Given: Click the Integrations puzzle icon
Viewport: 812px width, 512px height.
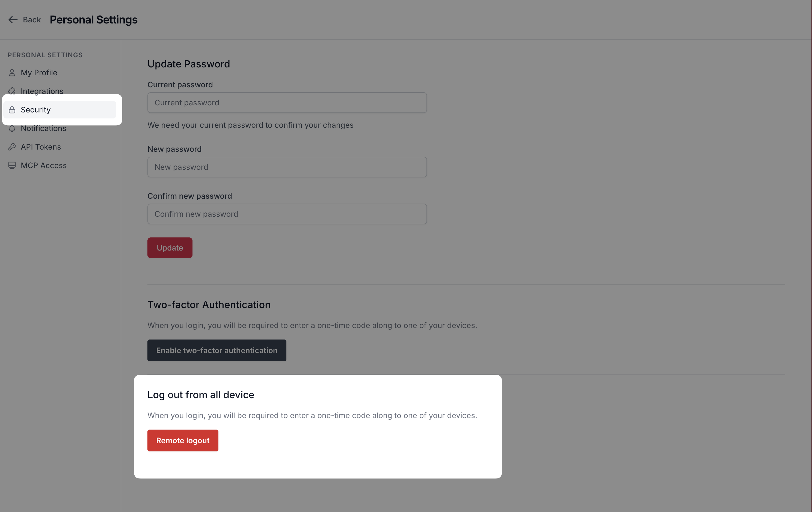Looking at the screenshot, I should tap(12, 91).
